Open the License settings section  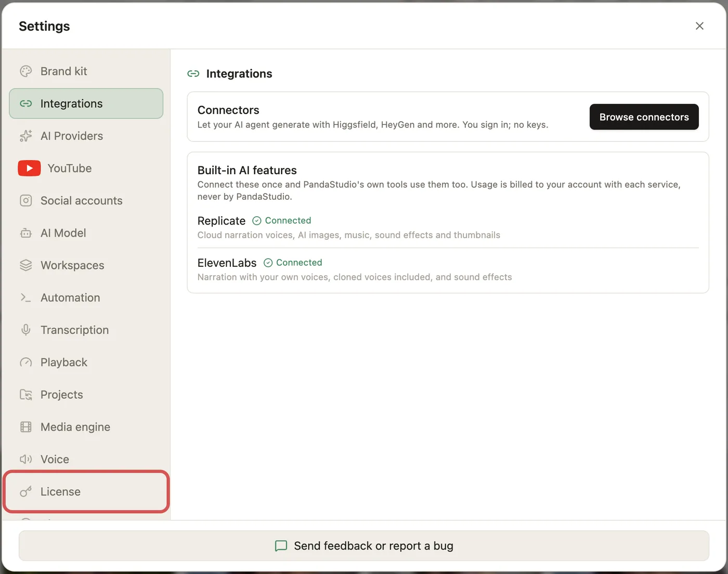(x=86, y=491)
